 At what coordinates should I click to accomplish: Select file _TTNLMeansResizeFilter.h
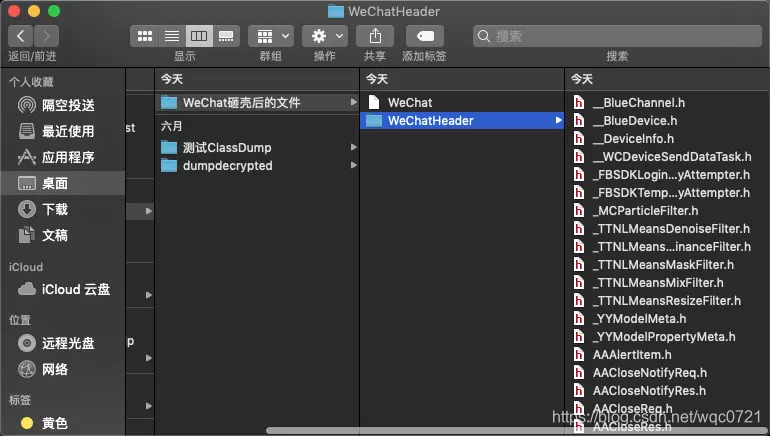point(666,301)
